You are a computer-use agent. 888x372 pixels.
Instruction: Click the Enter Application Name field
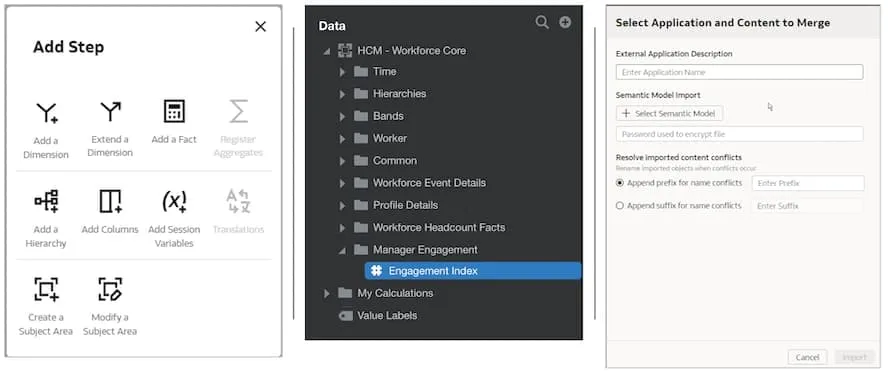739,72
